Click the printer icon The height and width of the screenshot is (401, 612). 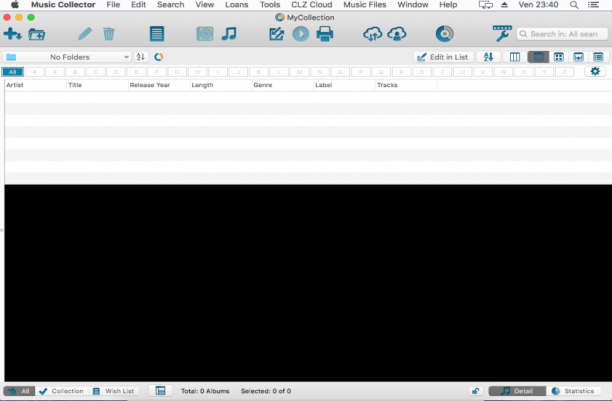click(325, 34)
